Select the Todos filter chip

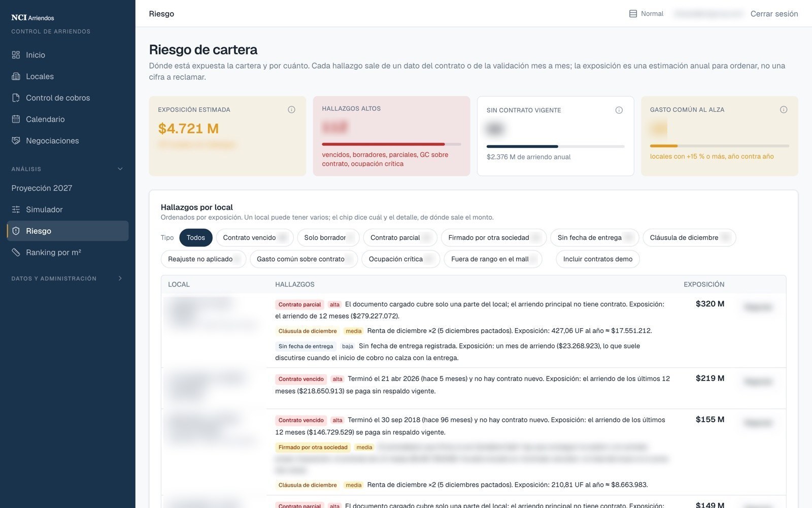point(195,238)
